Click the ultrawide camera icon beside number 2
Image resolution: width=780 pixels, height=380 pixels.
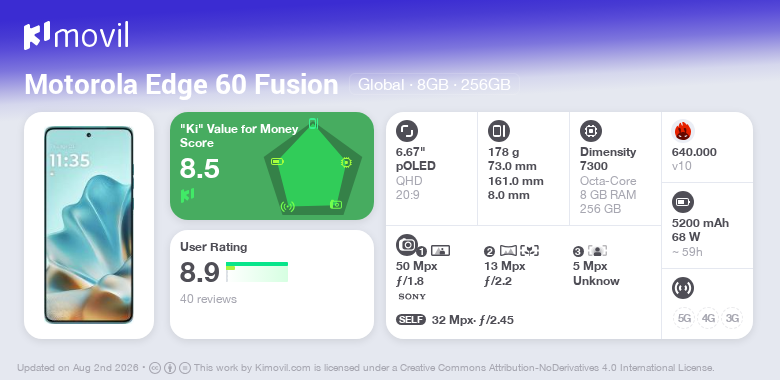tap(508, 251)
